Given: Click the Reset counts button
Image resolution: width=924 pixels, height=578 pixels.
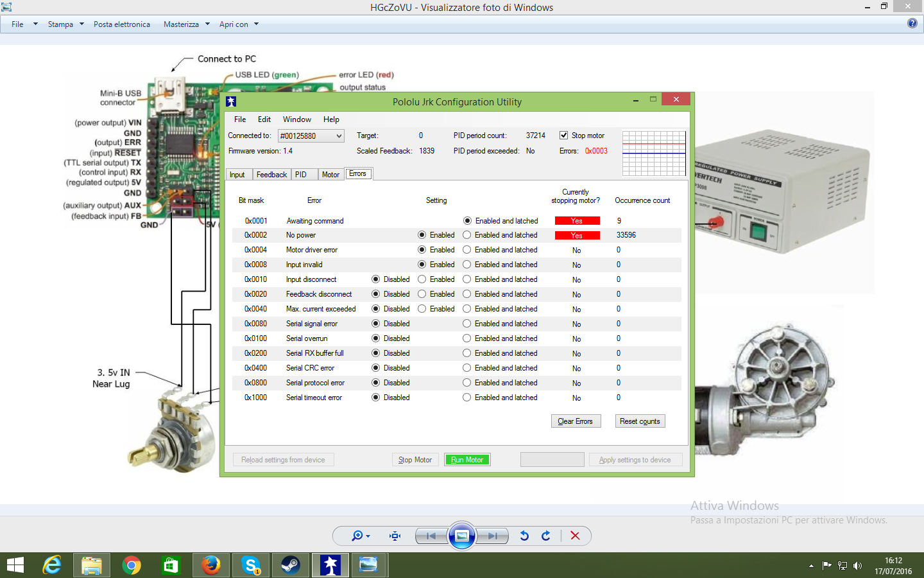Looking at the screenshot, I should (640, 421).
